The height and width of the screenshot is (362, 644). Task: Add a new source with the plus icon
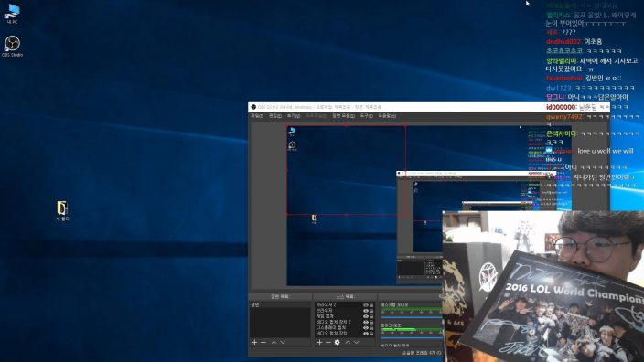319,342
